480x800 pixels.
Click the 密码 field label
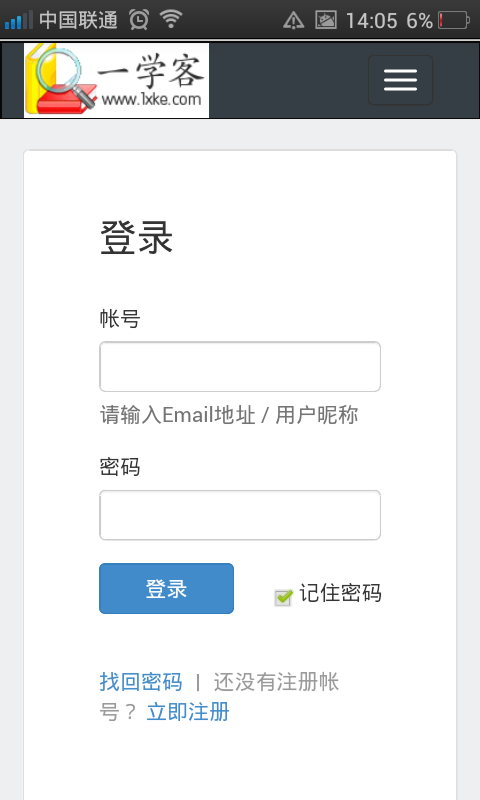[x=120, y=467]
